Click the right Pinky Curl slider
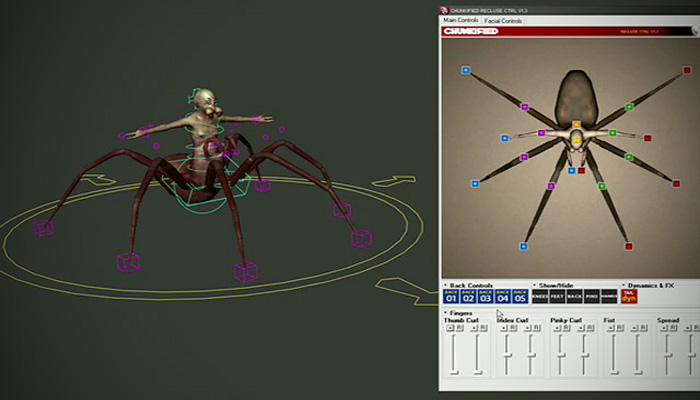This screenshot has width=700, height=400. point(584,354)
